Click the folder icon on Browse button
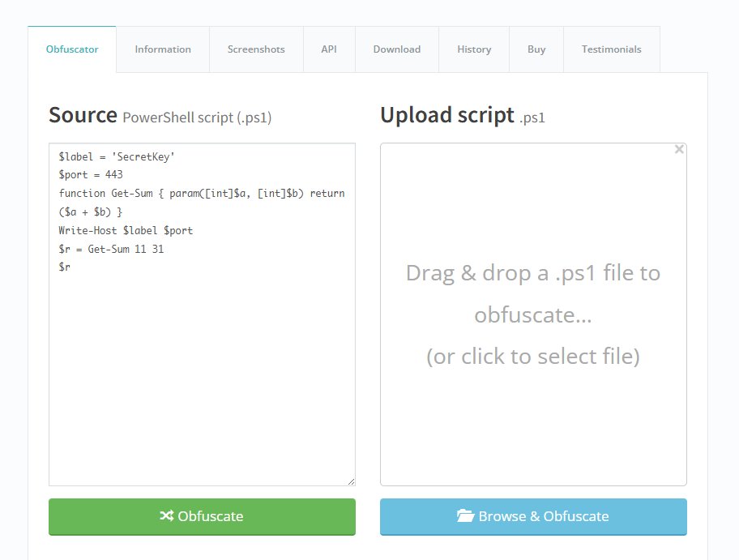The image size is (739, 560). [465, 515]
